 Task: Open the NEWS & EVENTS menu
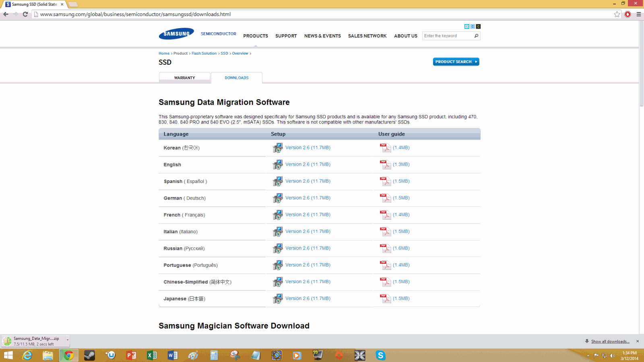[322, 36]
